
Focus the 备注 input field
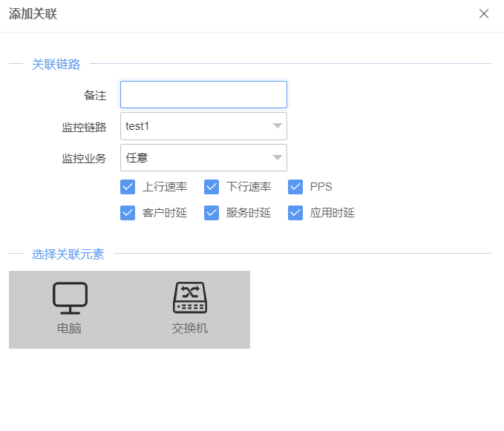[x=204, y=95]
